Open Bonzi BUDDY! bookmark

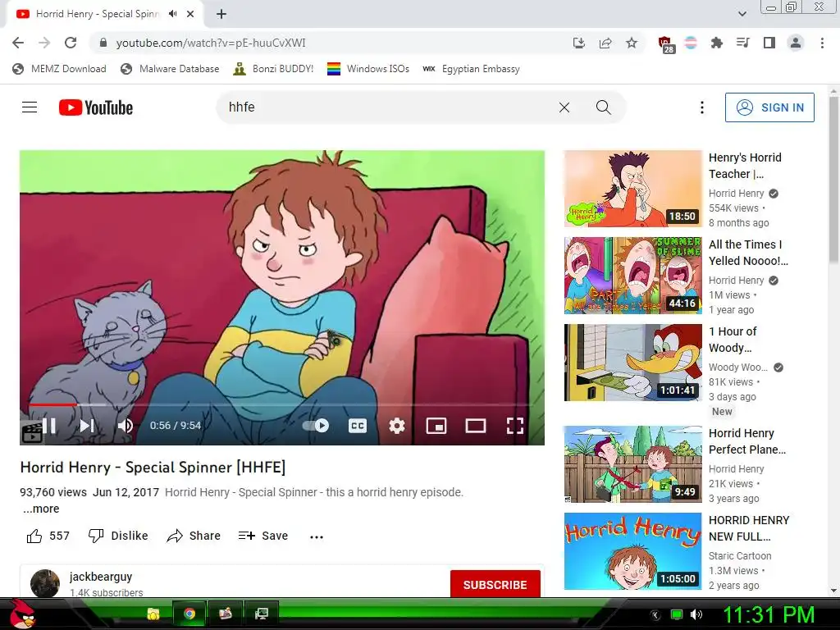pyautogui.click(x=273, y=69)
